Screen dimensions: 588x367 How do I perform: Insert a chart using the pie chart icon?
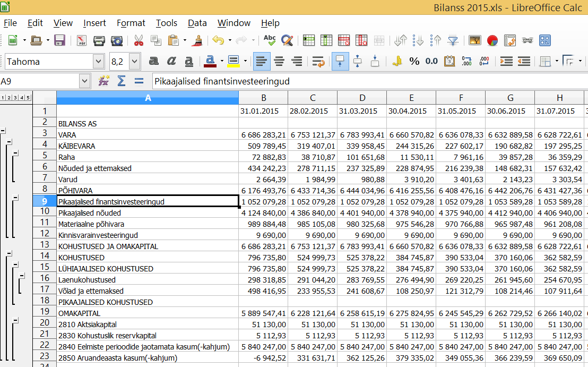click(x=492, y=40)
